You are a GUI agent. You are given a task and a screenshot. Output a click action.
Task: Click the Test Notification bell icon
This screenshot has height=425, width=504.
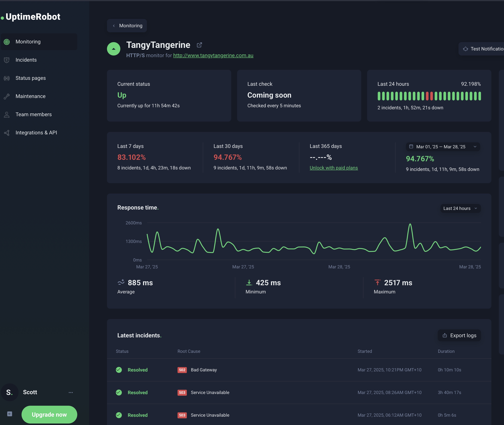tap(465, 49)
